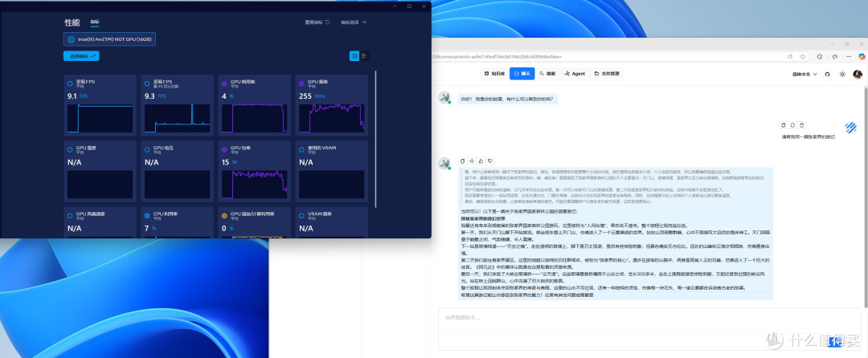Open the 简体中文 language dropdown
The height and width of the screenshot is (358, 868).
tap(805, 74)
